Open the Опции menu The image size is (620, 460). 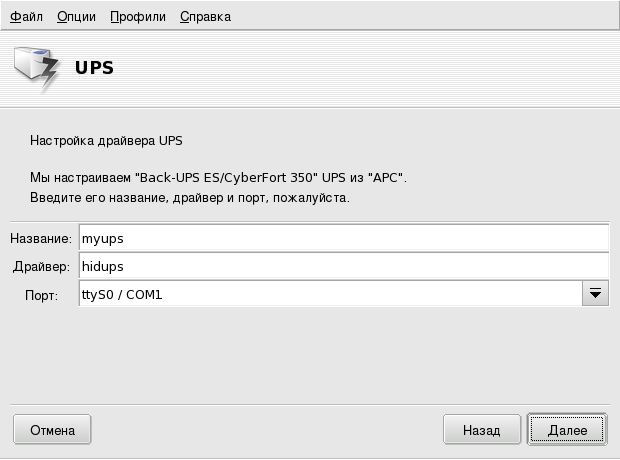point(77,17)
